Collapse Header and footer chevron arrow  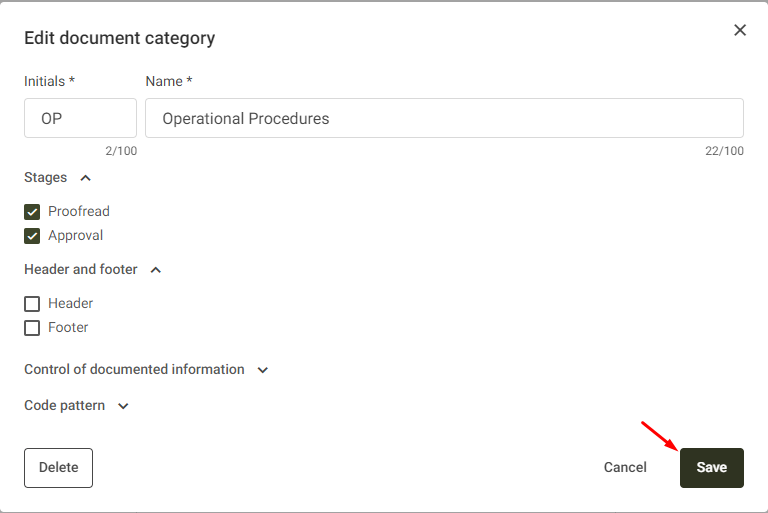point(156,270)
